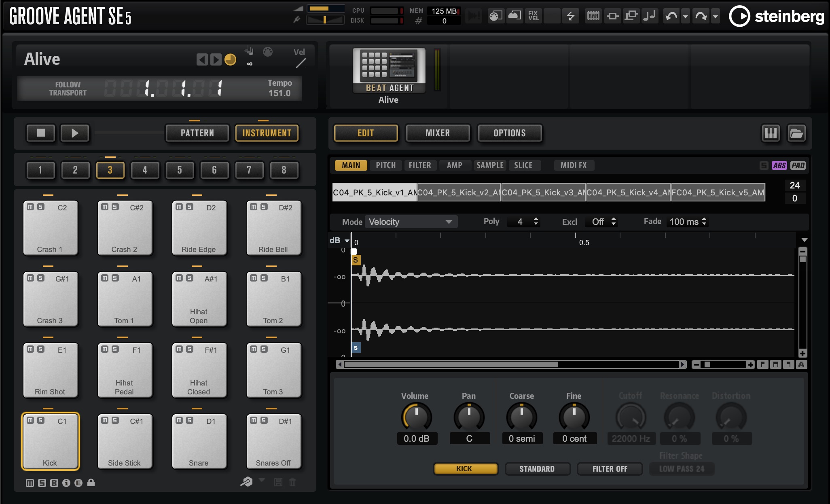Toggle the ABS edit mode button

coord(779,165)
